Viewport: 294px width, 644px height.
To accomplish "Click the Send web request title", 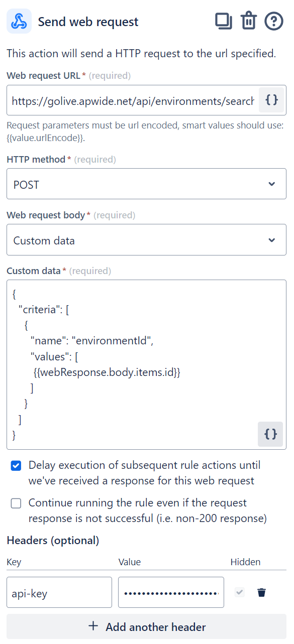I will (x=88, y=22).
